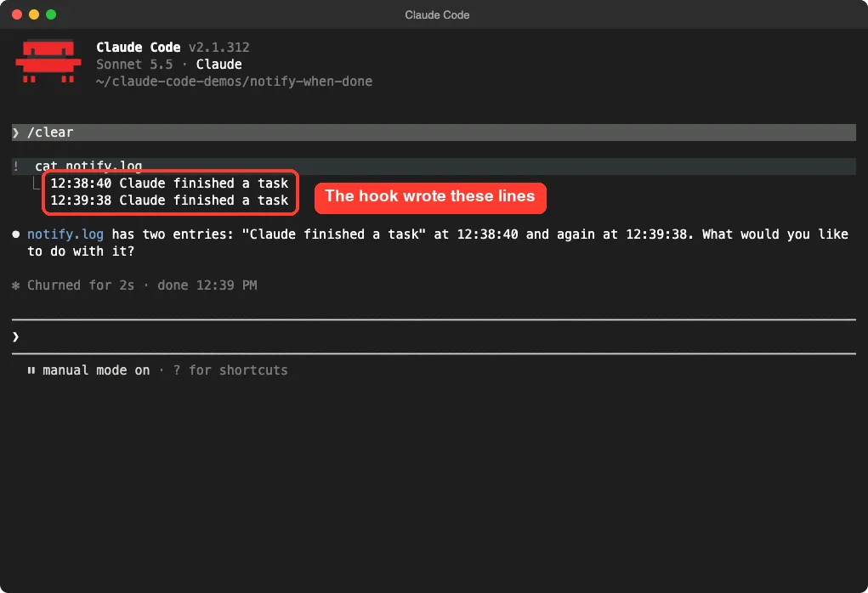The height and width of the screenshot is (593, 868).
Task: Click the asterisk icon before Churned
Action: (x=15, y=285)
